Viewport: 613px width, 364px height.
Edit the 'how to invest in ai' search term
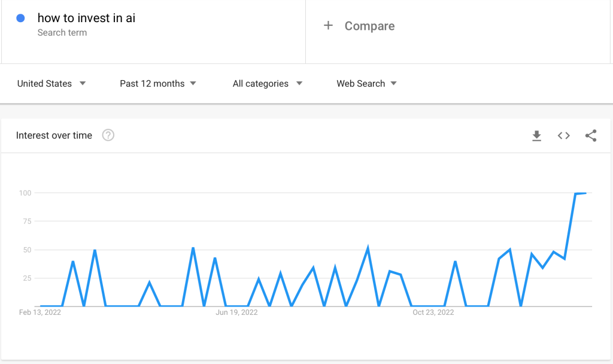[86, 18]
